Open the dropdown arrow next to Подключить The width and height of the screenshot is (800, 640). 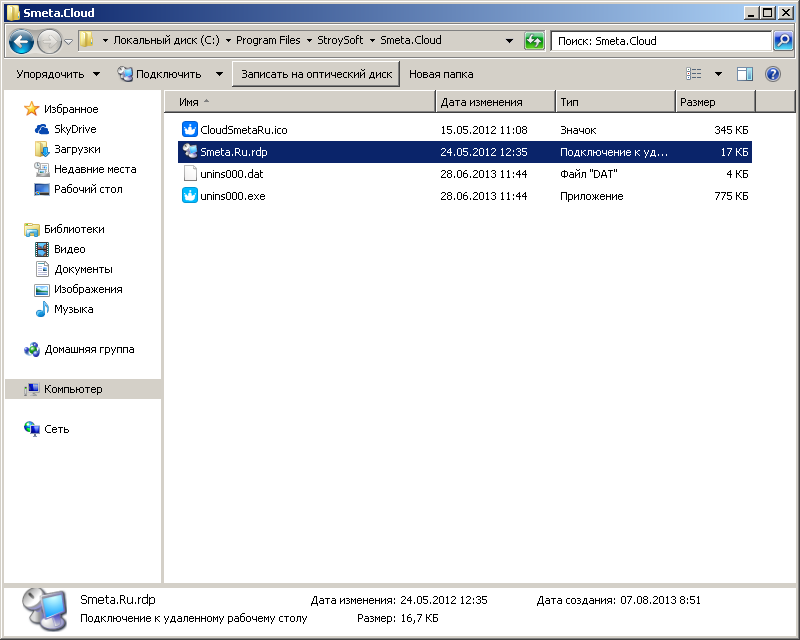click(219, 74)
